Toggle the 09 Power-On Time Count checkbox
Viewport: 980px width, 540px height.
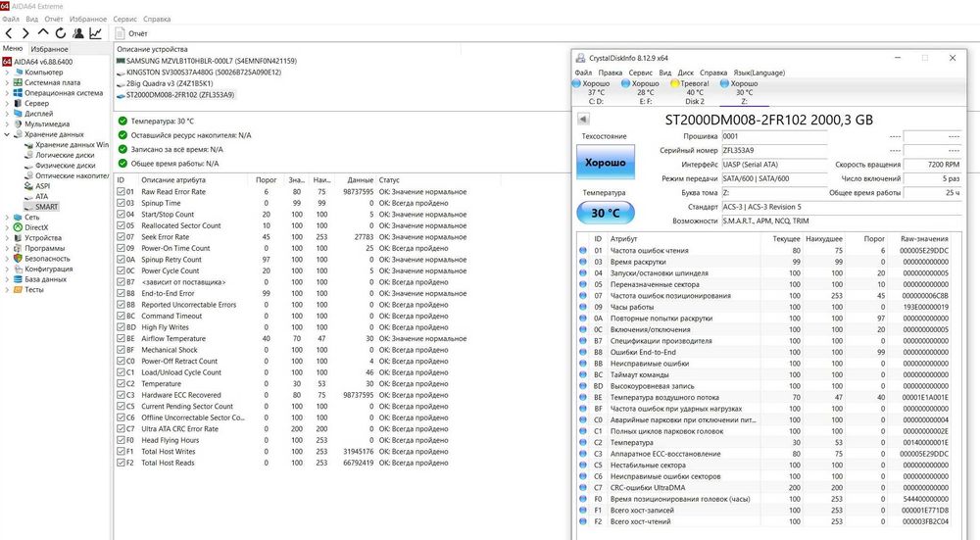click(x=122, y=248)
